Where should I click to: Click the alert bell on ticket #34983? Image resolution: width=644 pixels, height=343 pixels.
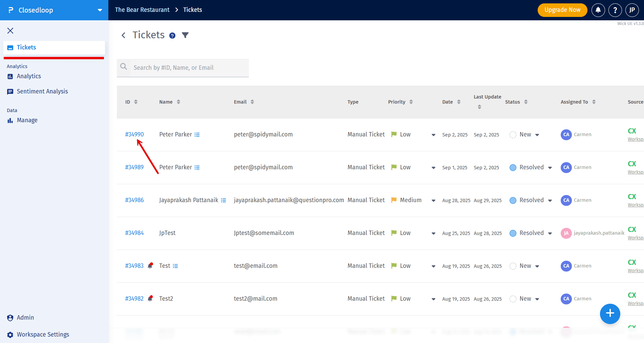150,266
